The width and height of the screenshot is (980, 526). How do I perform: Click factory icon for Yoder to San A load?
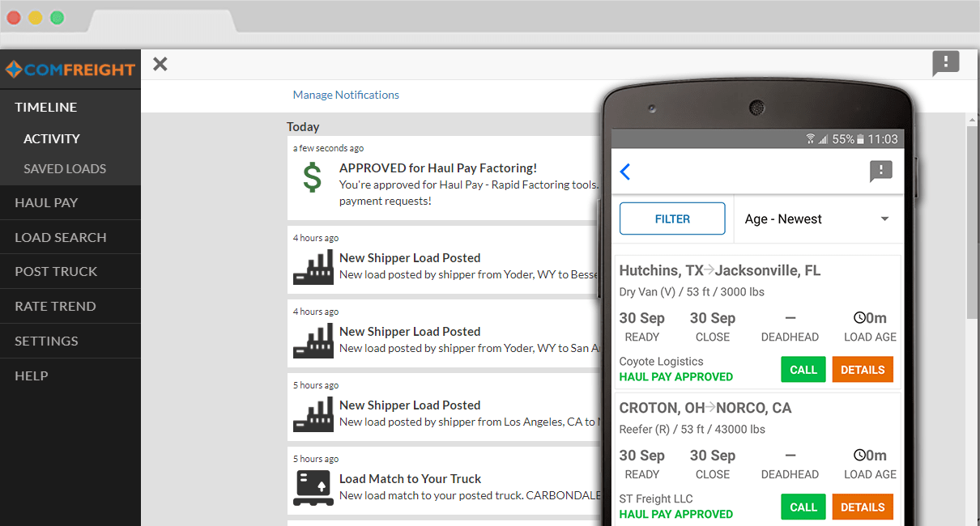coord(313,340)
